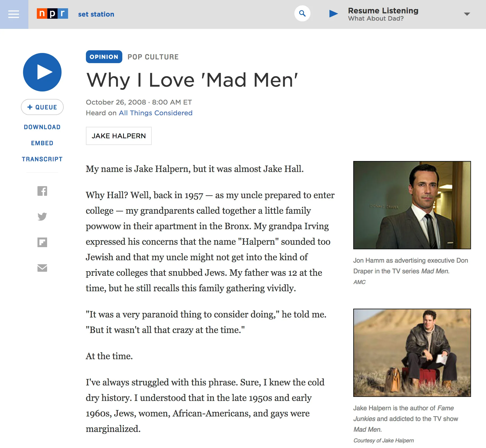Click the set station link
486x448 pixels.
coord(96,14)
